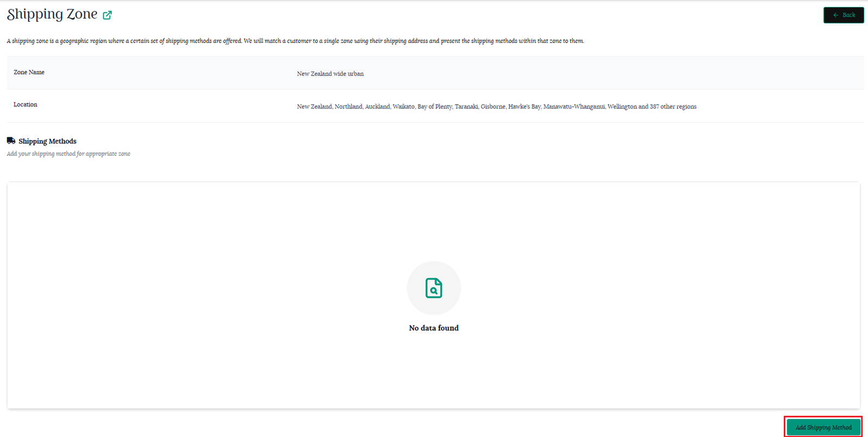The width and height of the screenshot is (868, 437).
Task: Click the Shipping Zone page title
Action: (52, 14)
